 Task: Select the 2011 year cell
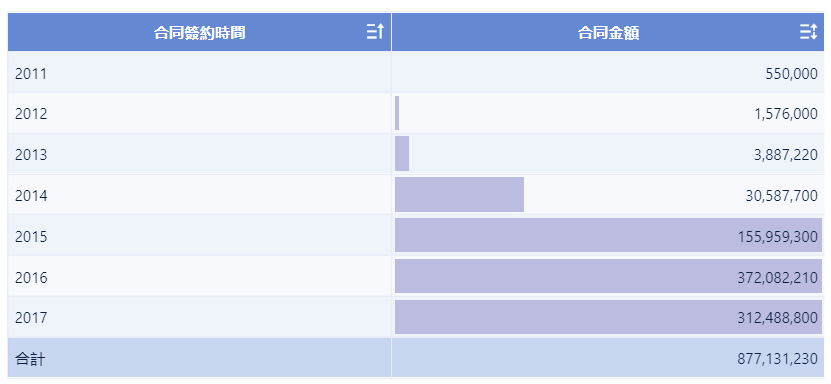click(x=200, y=73)
